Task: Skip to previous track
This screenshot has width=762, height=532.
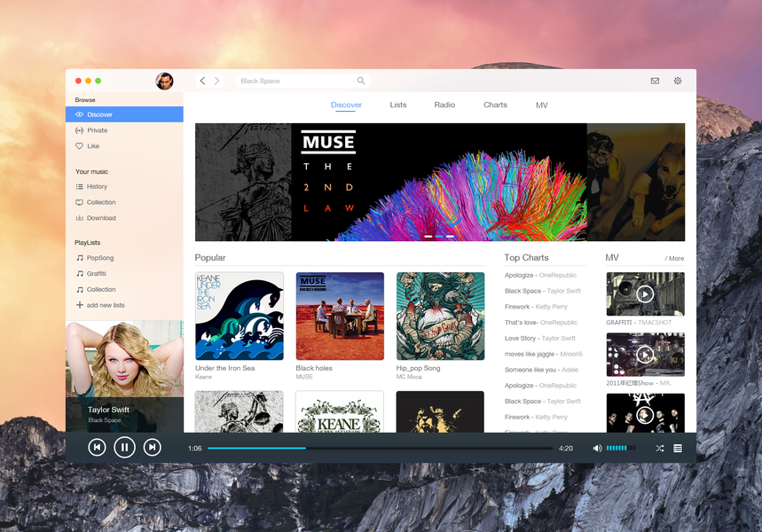Action: pyautogui.click(x=97, y=448)
